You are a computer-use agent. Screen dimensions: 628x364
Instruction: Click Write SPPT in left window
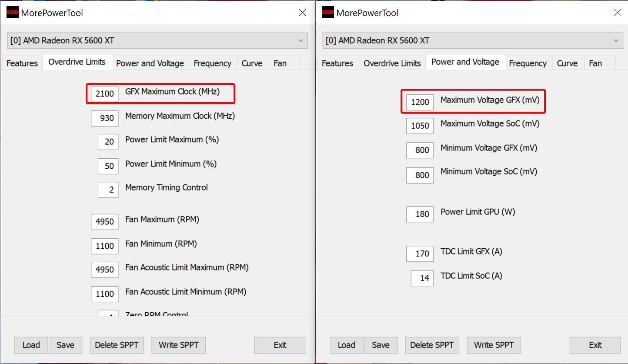(179, 345)
